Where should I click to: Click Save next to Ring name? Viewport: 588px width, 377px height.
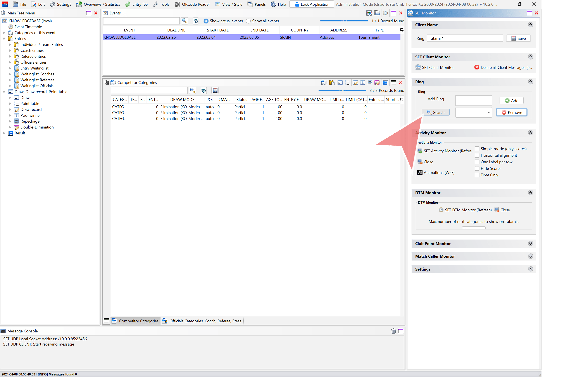(518, 38)
